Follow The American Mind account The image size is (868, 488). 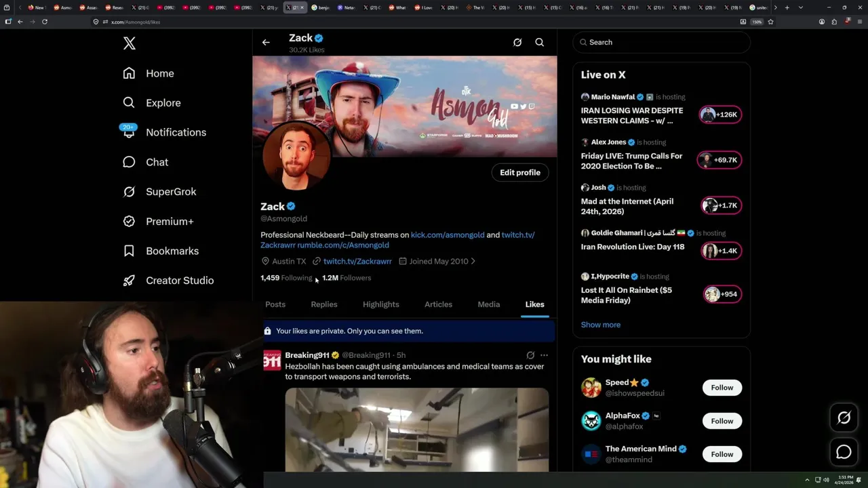click(x=722, y=454)
